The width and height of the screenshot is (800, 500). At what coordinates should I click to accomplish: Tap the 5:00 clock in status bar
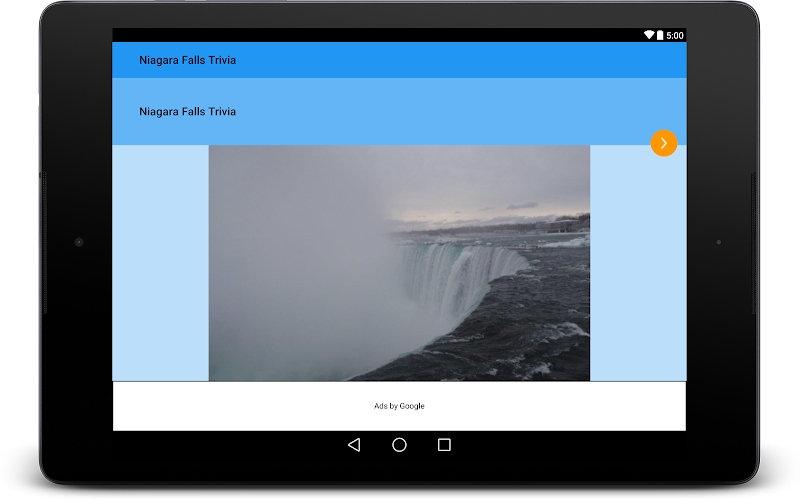[674, 35]
